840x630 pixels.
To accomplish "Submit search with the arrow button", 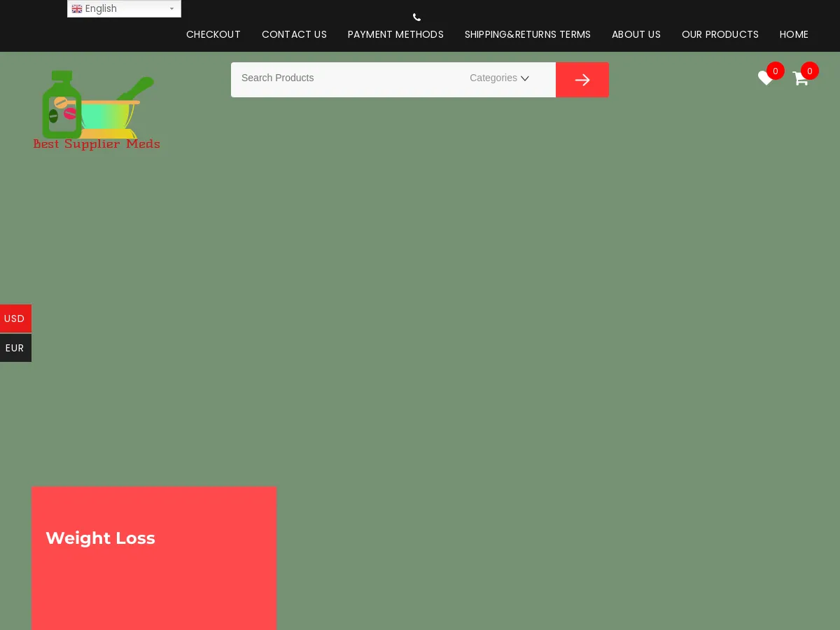I will 582,80.
